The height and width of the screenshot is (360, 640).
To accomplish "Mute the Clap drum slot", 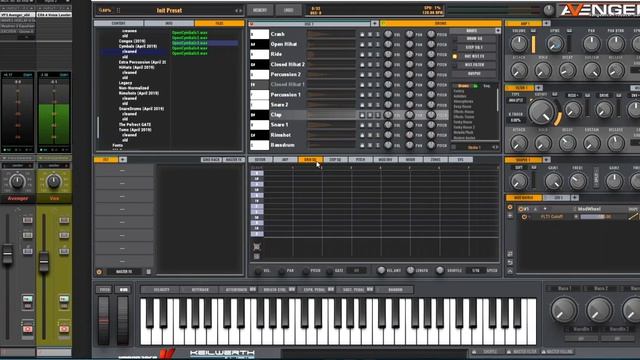I will (370, 115).
